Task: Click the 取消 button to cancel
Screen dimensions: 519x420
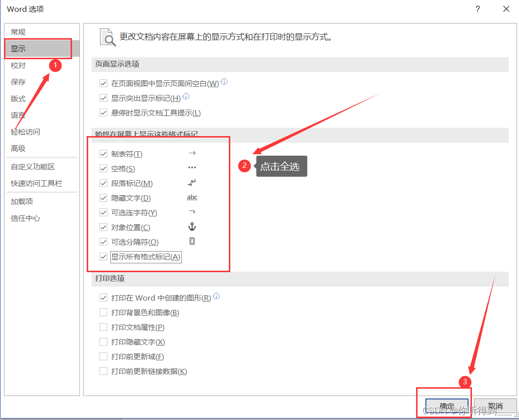Action: (496, 405)
